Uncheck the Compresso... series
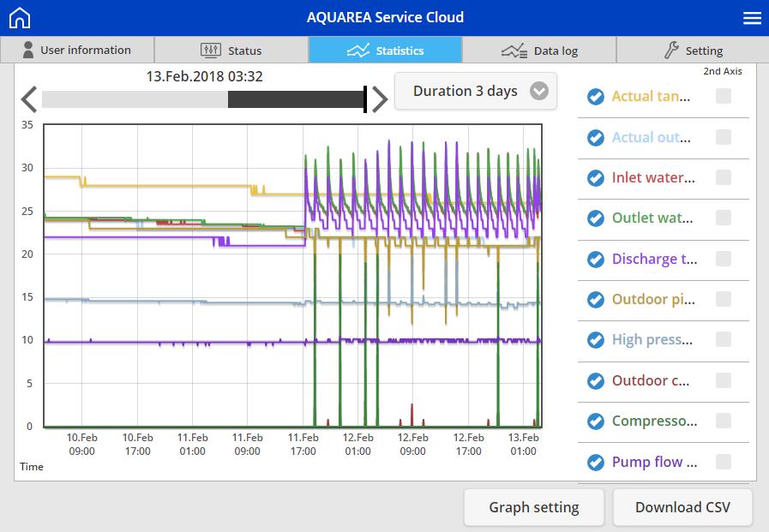This screenshot has width=769, height=532. tap(595, 421)
